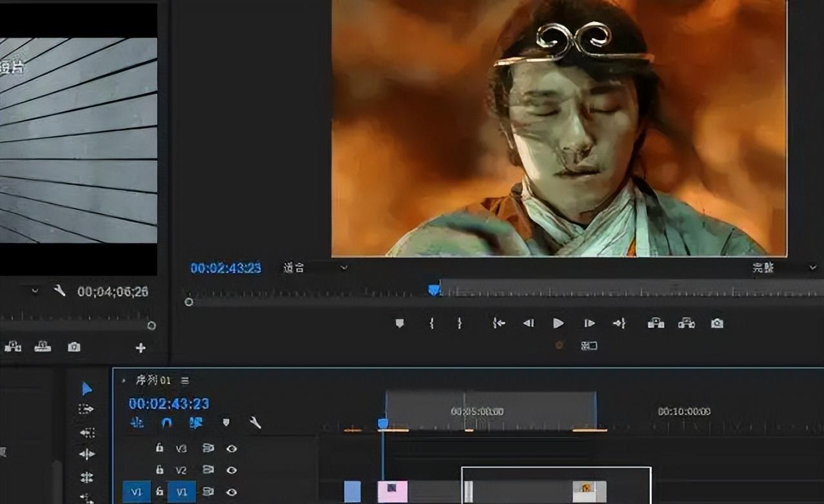Click the Extract button
Viewport: 824px width, 504px height.
coord(686,324)
